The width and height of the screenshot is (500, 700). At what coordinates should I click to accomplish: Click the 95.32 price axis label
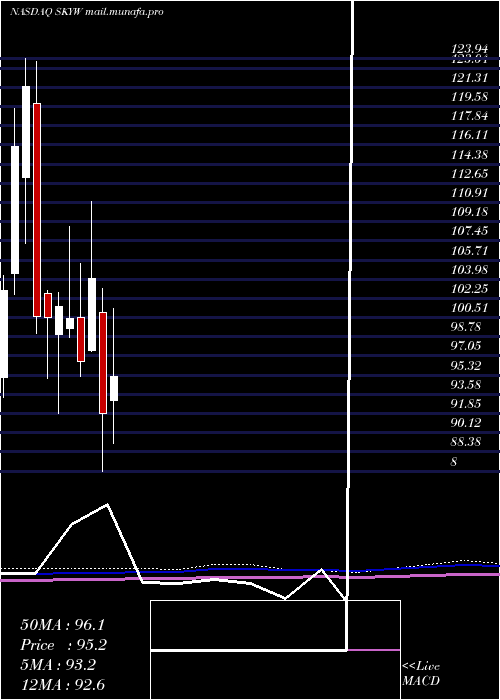[x=466, y=366]
